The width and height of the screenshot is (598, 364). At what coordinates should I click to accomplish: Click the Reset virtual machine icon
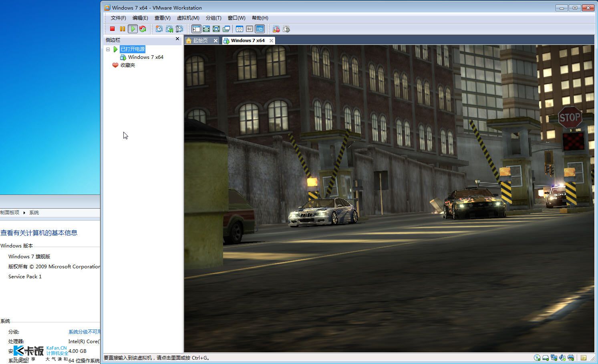point(143,29)
